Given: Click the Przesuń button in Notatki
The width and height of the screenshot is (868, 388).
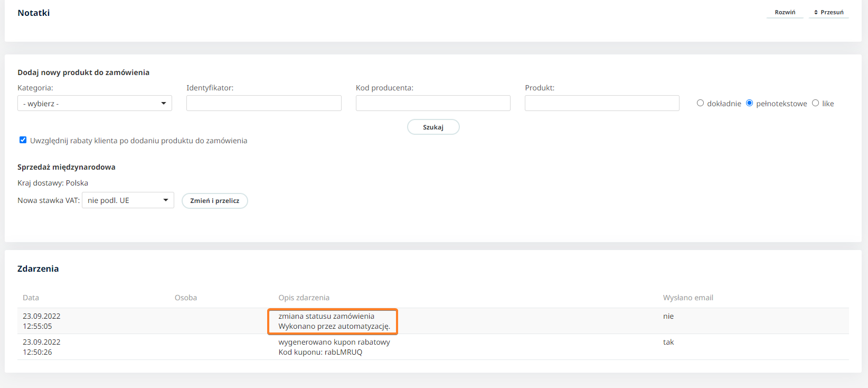Looking at the screenshot, I should tap(828, 12).
